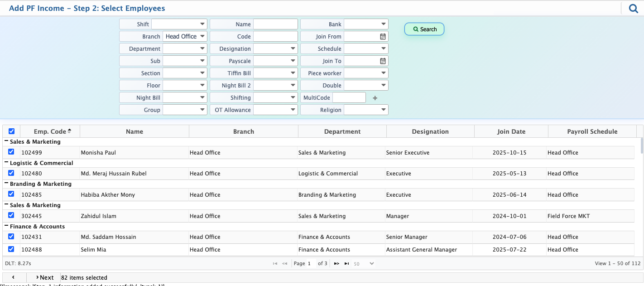Uncheck employee Md. Meraj Hussain Rubel
This screenshot has height=286, width=644.
coord(11,173)
